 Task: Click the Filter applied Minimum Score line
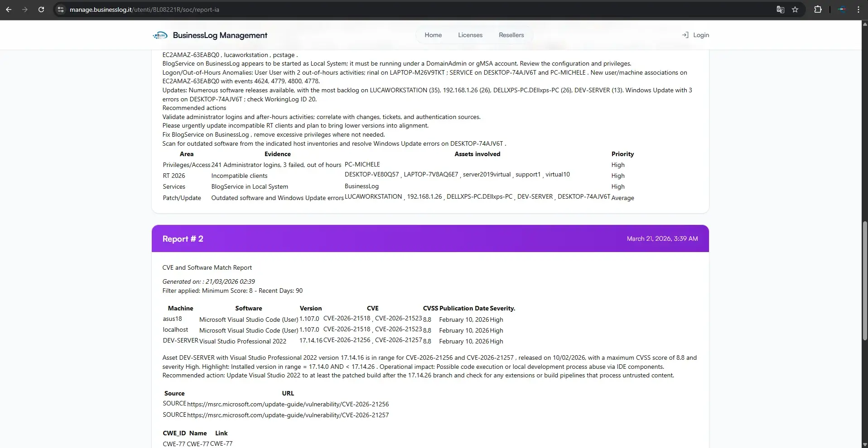tap(232, 291)
